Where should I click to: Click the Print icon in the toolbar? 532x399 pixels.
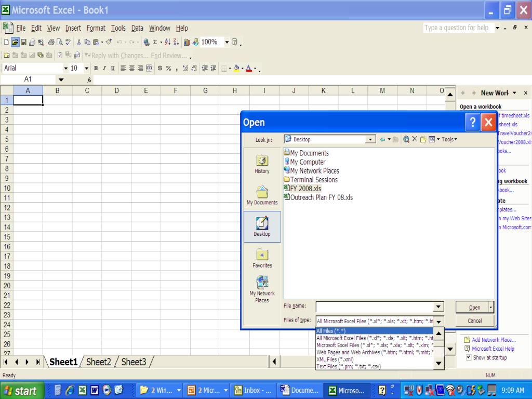pos(51,42)
